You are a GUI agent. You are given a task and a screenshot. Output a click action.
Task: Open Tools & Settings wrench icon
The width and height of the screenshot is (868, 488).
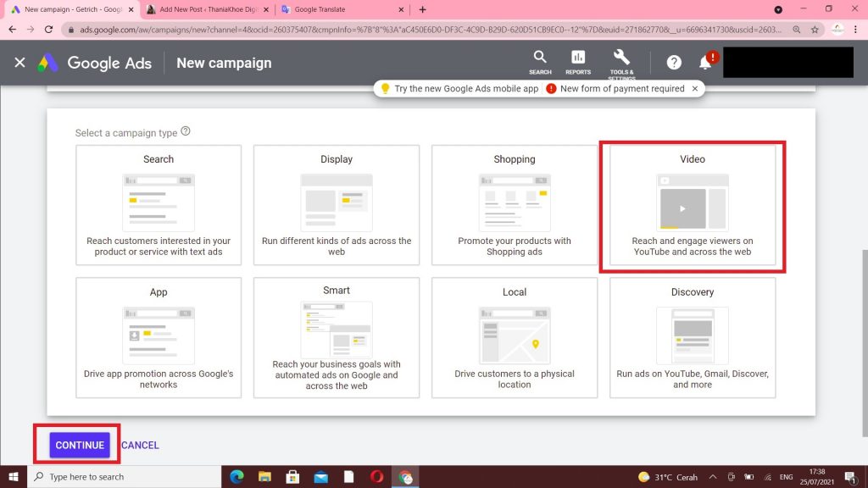coord(621,62)
